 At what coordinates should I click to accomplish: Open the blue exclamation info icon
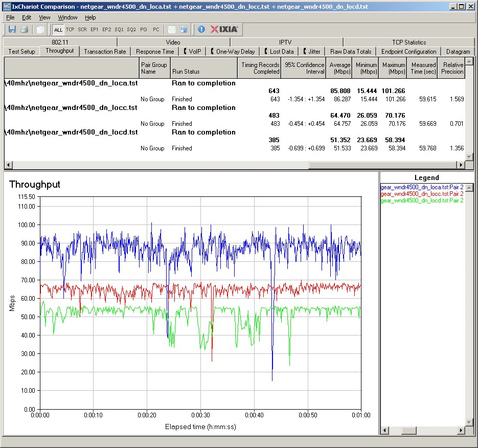[201, 29]
